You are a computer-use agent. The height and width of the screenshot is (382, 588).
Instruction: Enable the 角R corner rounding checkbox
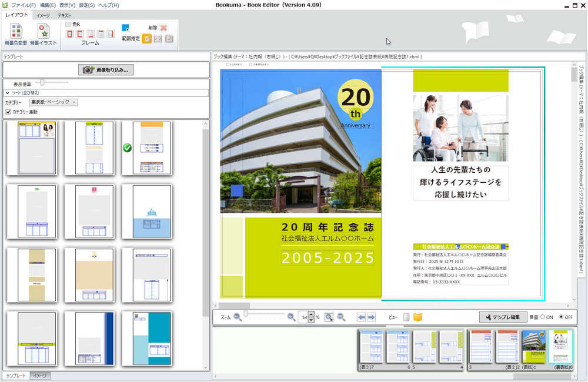68,24
